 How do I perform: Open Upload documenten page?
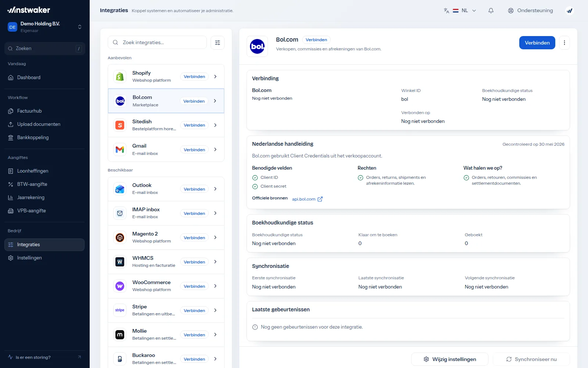point(44,124)
